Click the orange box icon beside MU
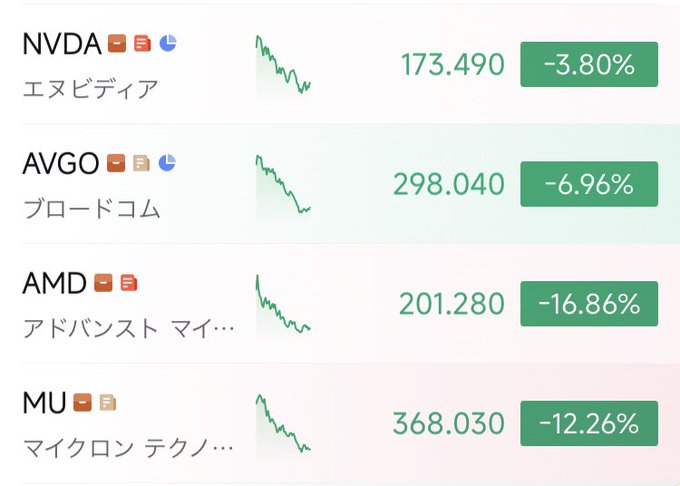The height and width of the screenshot is (486, 680). pyautogui.click(x=82, y=403)
